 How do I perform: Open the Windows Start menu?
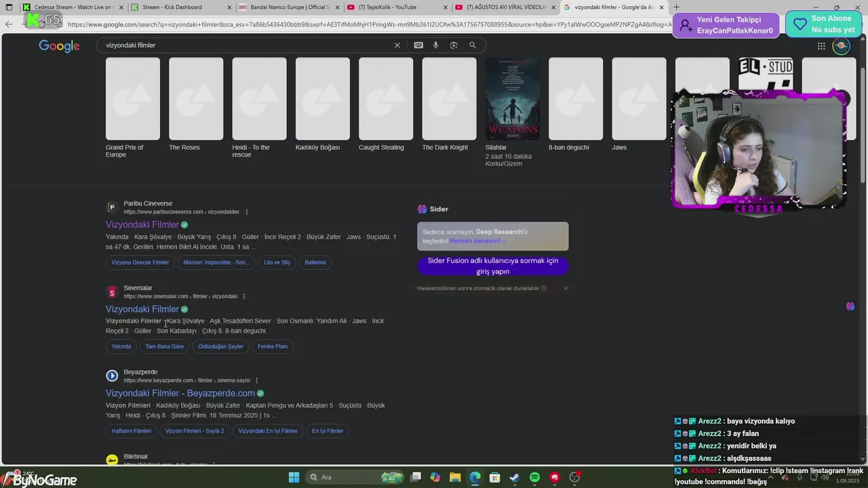pyautogui.click(x=294, y=477)
